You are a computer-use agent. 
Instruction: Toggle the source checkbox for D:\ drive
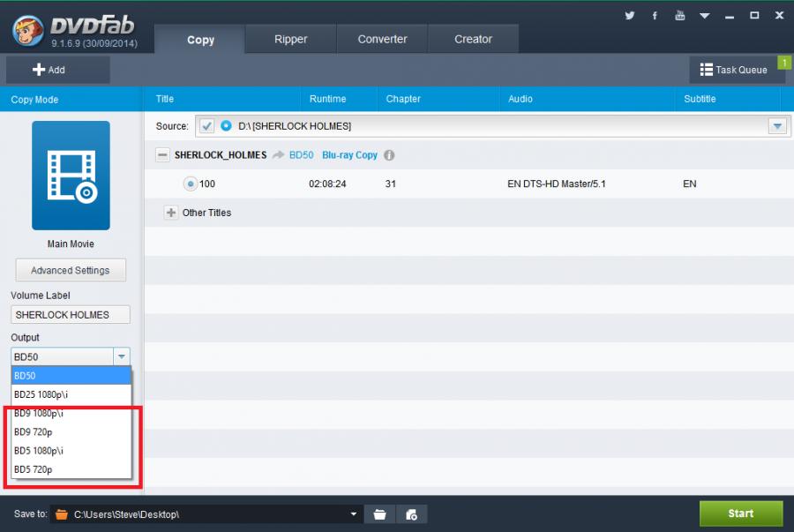(207, 126)
